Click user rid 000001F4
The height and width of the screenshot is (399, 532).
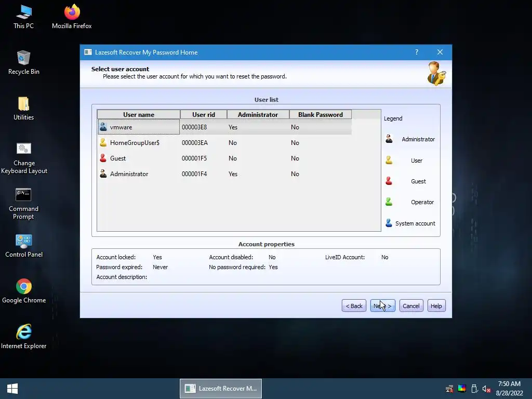(194, 174)
